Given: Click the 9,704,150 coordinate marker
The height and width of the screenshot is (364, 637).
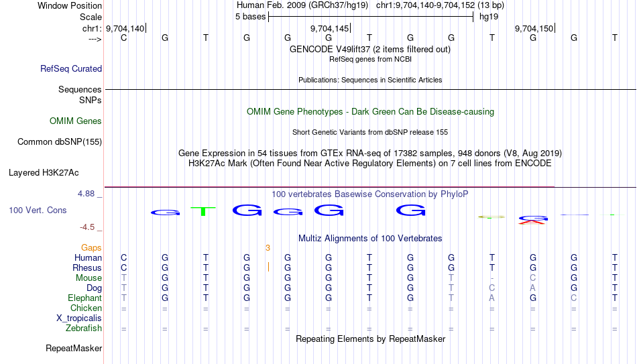Looking at the screenshot, I should 534,28.
